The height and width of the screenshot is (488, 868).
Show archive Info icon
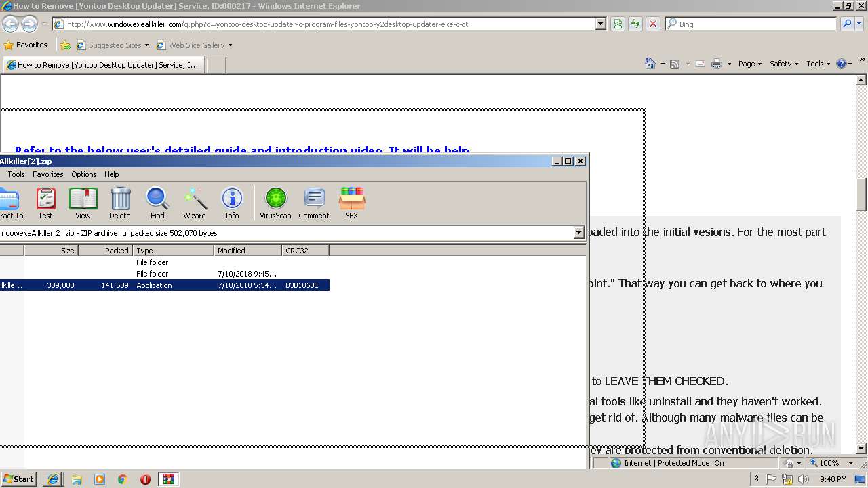[232, 203]
